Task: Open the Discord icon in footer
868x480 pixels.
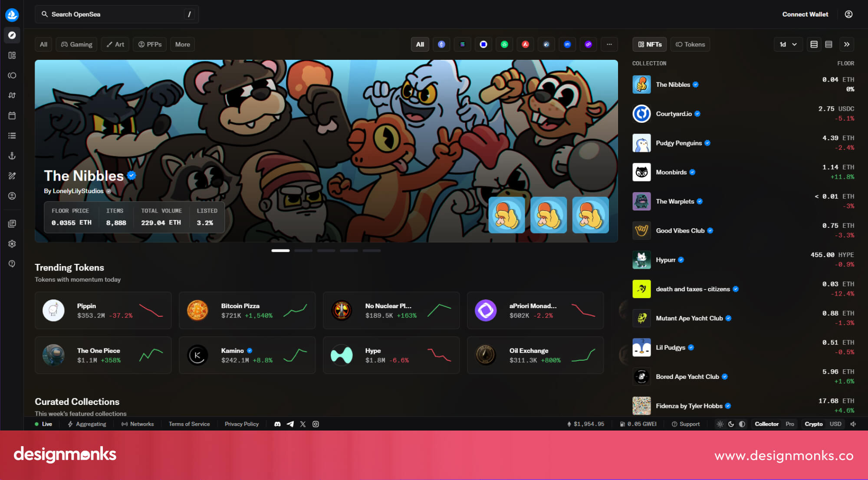Action: 277,424
